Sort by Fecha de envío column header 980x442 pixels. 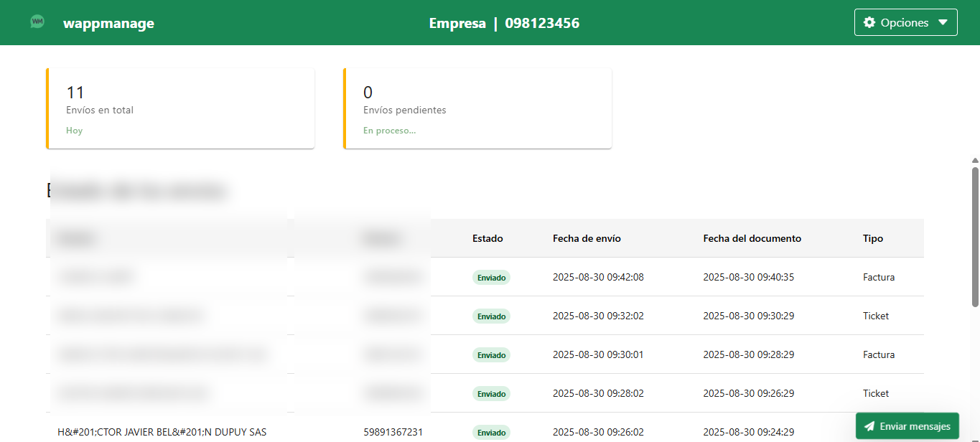(x=587, y=238)
